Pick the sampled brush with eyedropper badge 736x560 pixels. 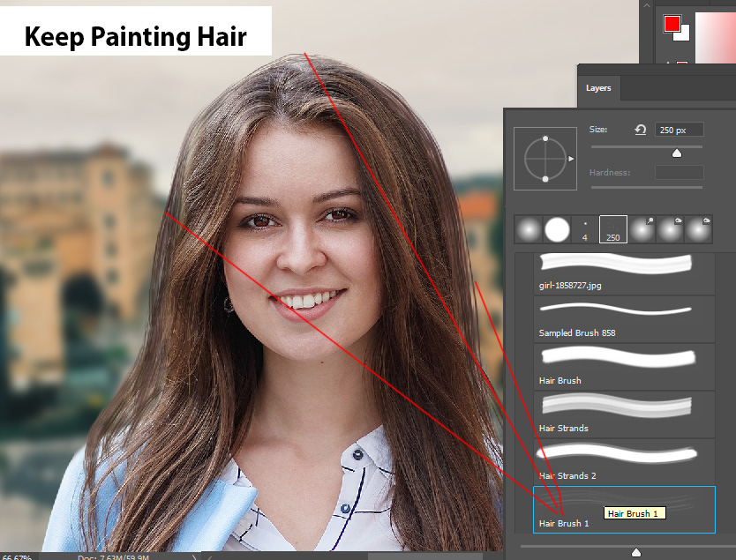pos(643,228)
